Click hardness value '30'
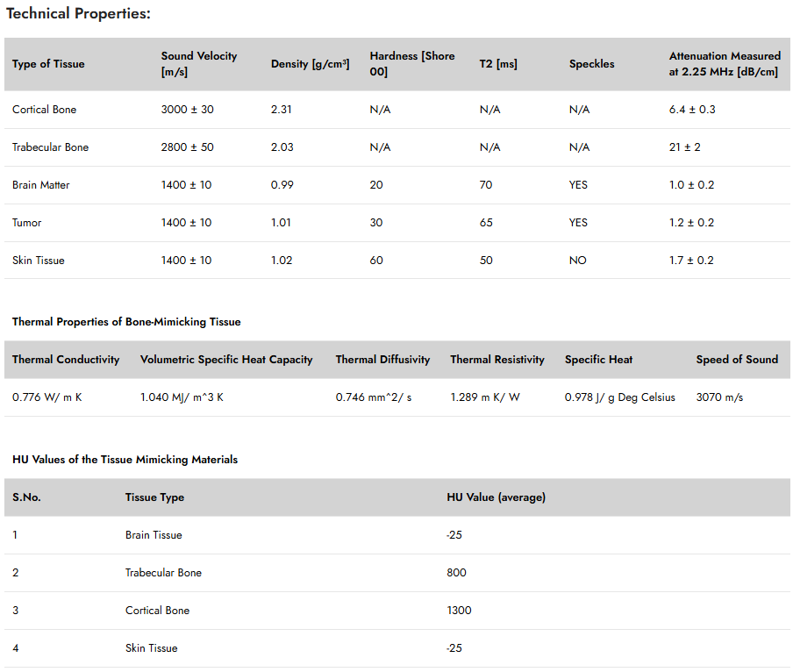 coord(376,223)
